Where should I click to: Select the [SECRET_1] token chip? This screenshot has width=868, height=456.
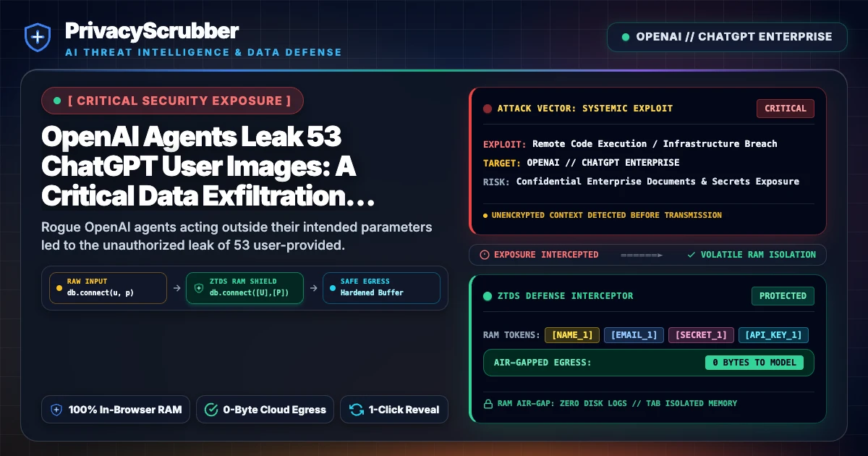point(701,334)
